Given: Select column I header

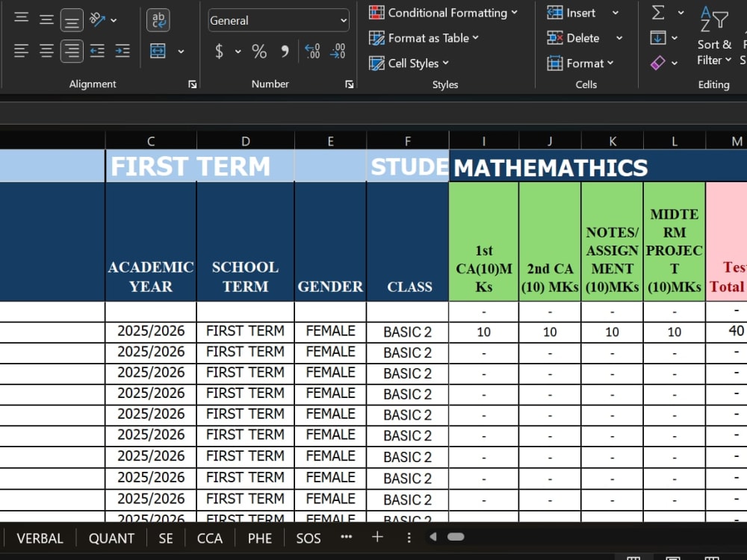Looking at the screenshot, I should click(484, 141).
